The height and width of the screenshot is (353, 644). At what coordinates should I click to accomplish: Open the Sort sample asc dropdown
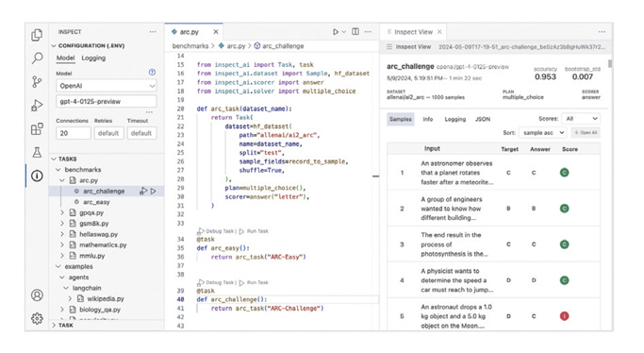point(542,133)
